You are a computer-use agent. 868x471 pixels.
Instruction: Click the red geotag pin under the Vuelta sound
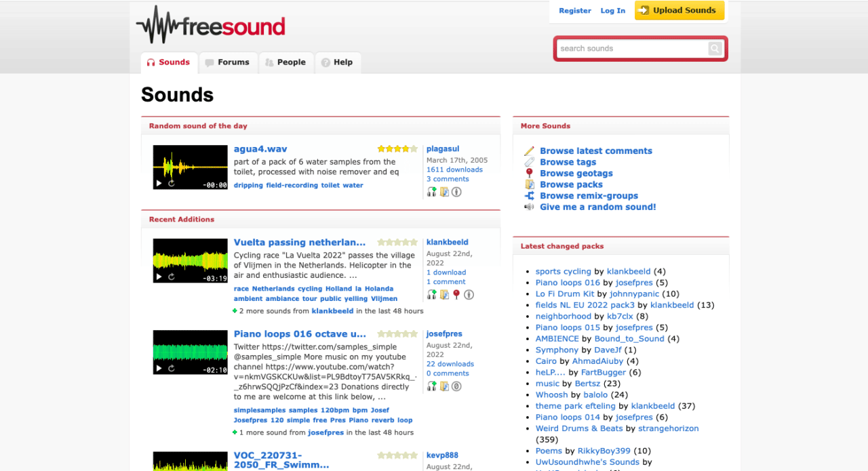pyautogui.click(x=456, y=294)
